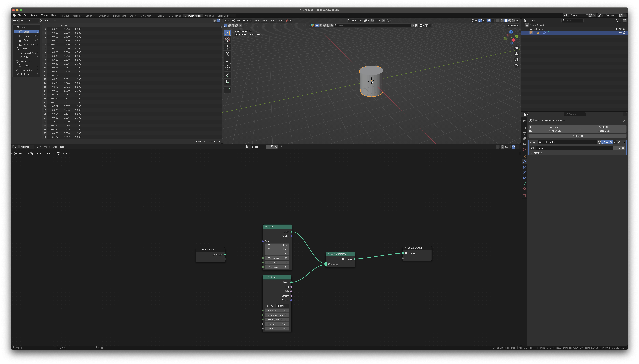Click the Toggle Stack button
Screen dimensions: 639x364
602,131
